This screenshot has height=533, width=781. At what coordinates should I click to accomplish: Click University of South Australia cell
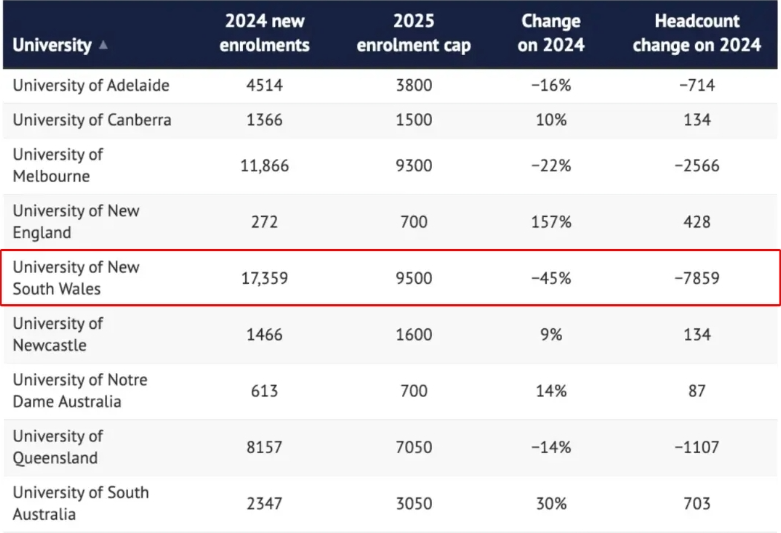(x=80, y=503)
